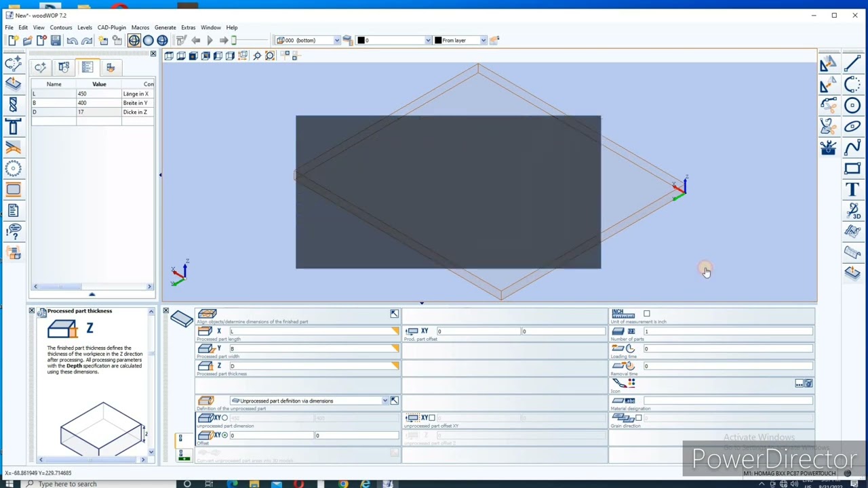Open the CAD-Plugin menu
The image size is (868, 488).
coord(111,28)
